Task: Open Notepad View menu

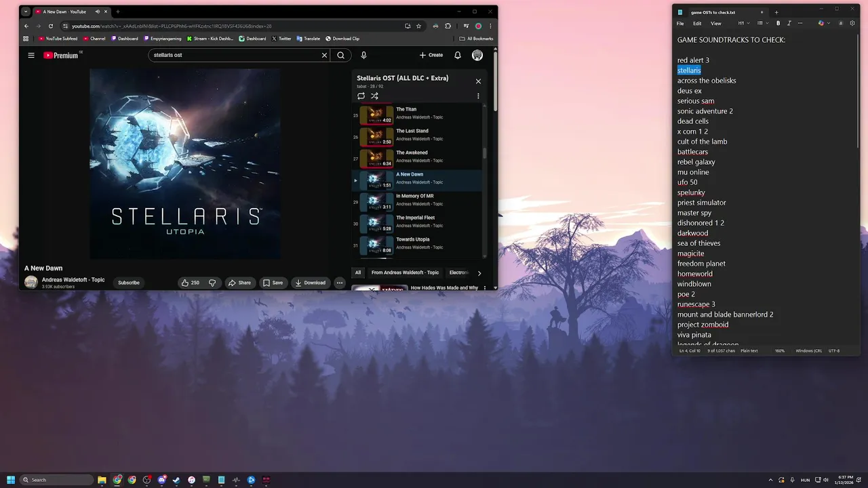Action: (716, 23)
